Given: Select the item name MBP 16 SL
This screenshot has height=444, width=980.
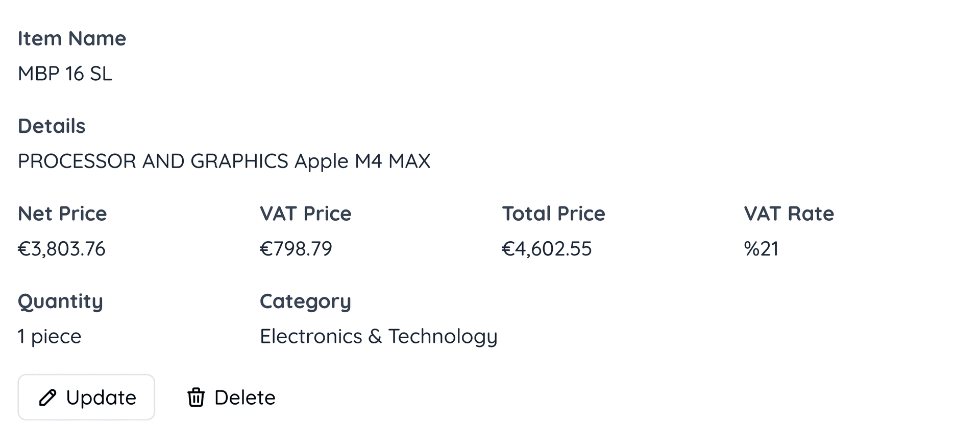Looking at the screenshot, I should point(65,74).
